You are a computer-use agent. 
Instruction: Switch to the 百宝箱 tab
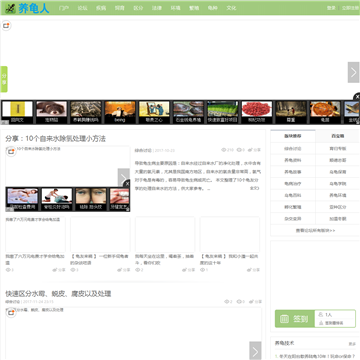pyautogui.click(x=338, y=136)
